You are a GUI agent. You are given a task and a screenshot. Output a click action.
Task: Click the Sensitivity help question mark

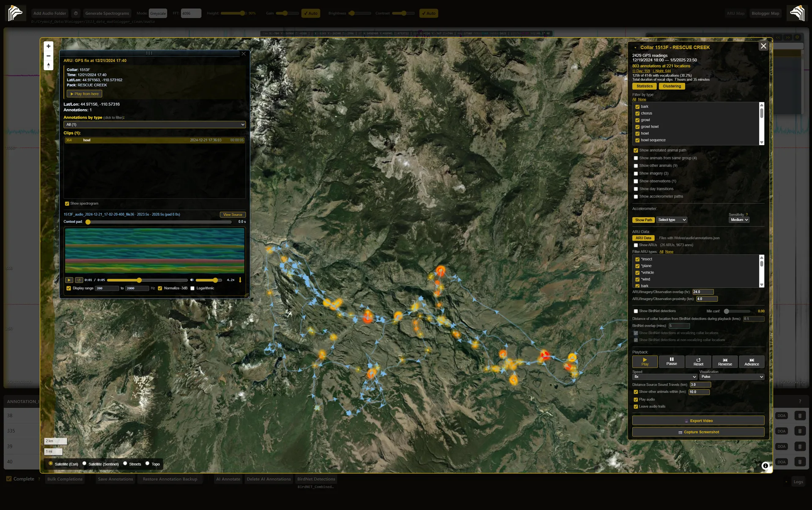point(747,215)
